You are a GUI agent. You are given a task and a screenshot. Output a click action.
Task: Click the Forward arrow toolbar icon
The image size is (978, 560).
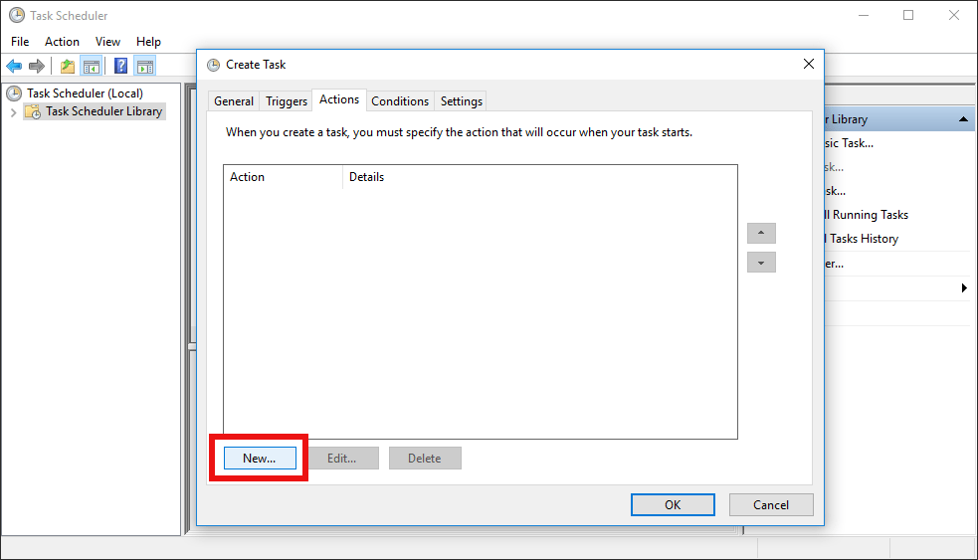pyautogui.click(x=37, y=66)
